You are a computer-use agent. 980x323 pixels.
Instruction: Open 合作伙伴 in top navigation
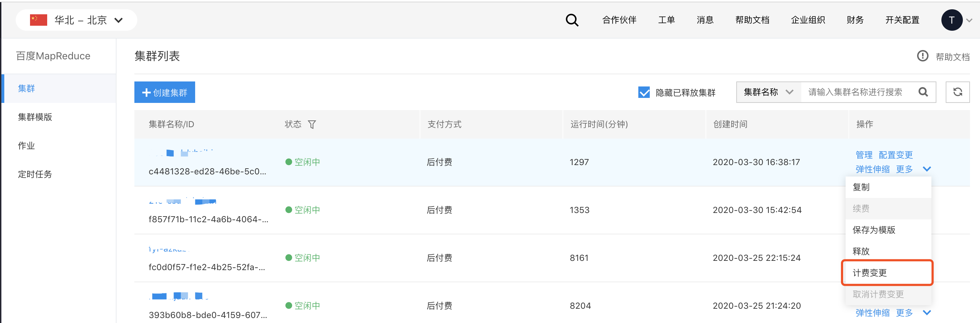619,20
